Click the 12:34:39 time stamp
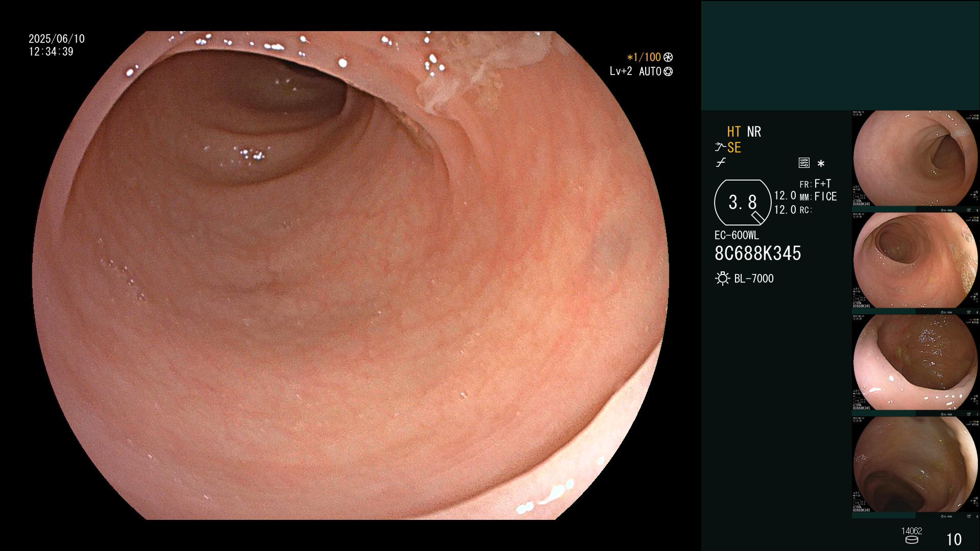The image size is (980, 551). point(51,52)
